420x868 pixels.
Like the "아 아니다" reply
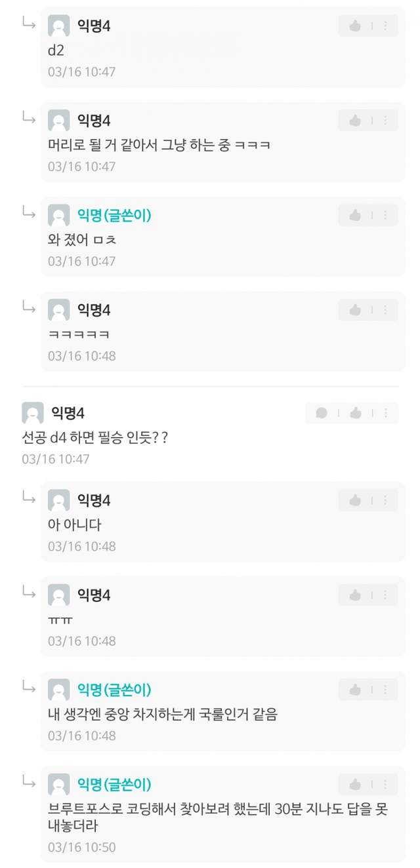point(355,500)
